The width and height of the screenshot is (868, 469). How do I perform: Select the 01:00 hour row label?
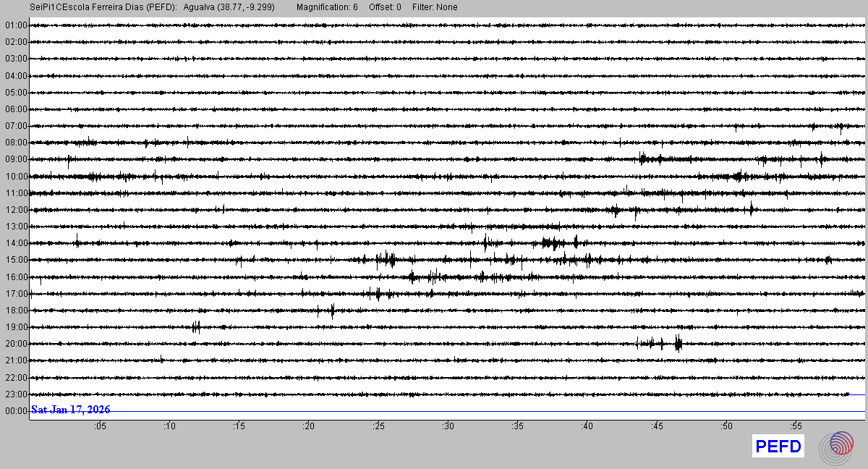coord(16,25)
